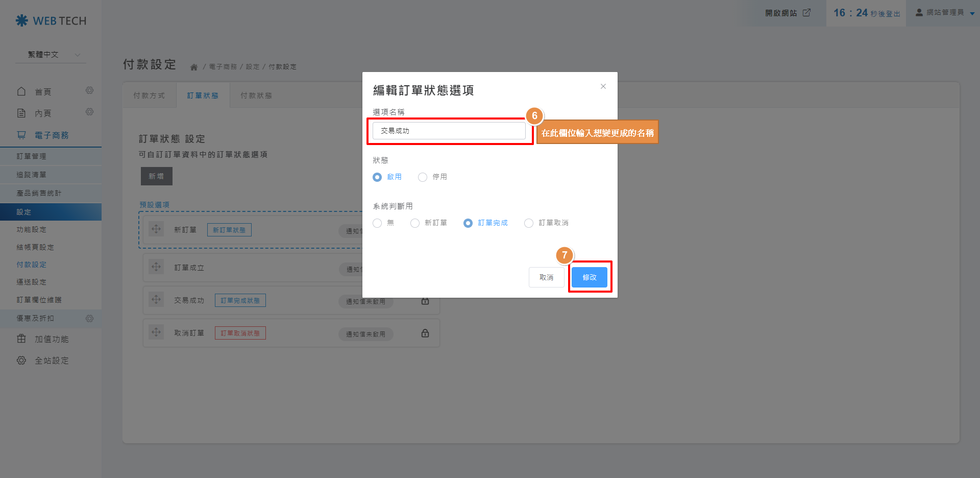
Task: Click the external link icon beside 開啟網站
Action: tap(806, 13)
